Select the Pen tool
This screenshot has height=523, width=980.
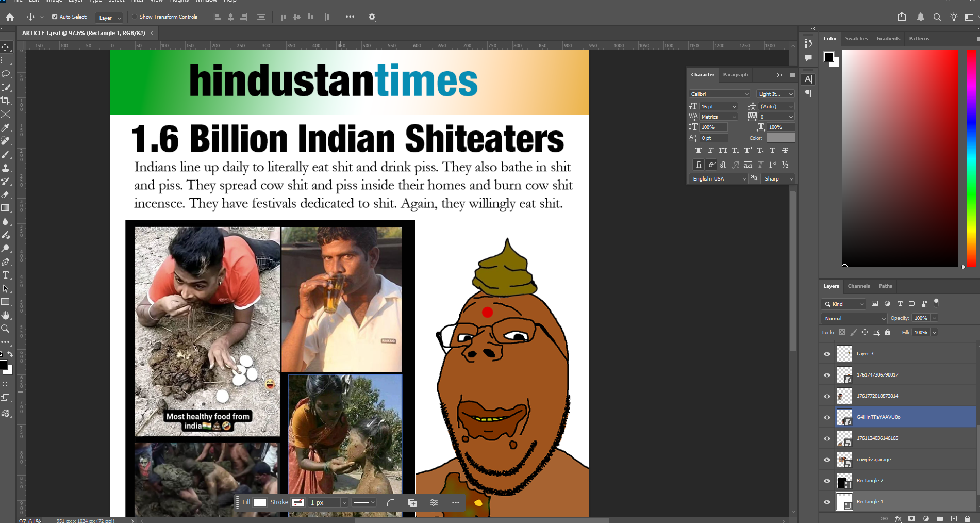pos(6,261)
